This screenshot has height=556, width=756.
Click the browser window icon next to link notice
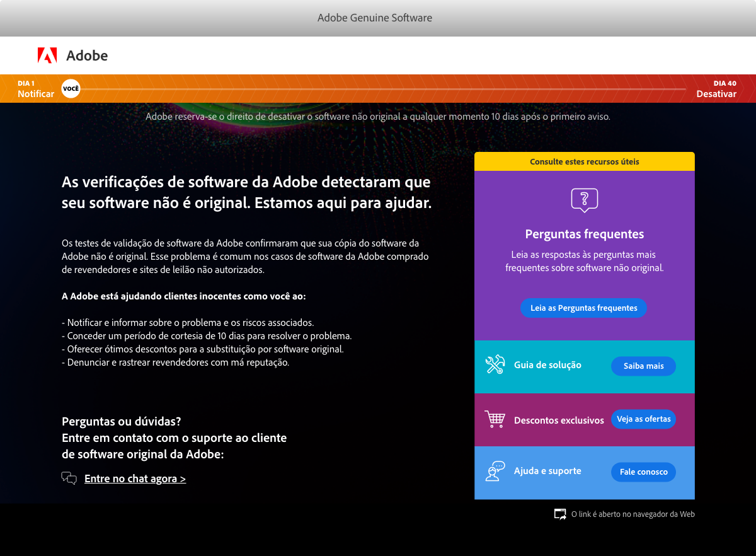pos(560,513)
